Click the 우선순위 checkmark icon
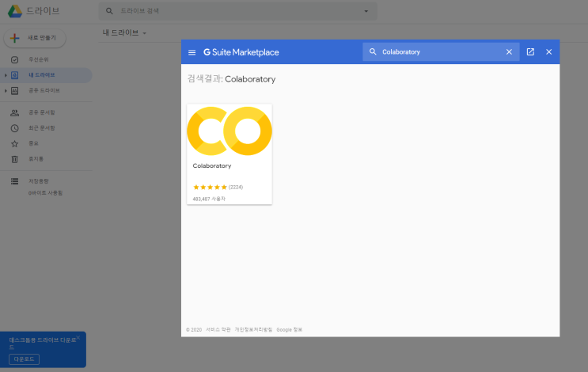Screen dimensions: 588x372 click(14, 60)
